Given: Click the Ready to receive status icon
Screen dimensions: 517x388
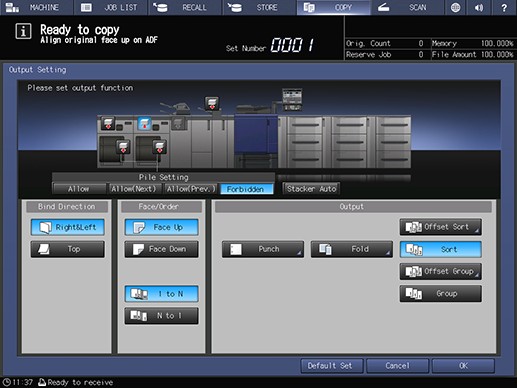Looking at the screenshot, I should click(42, 382).
